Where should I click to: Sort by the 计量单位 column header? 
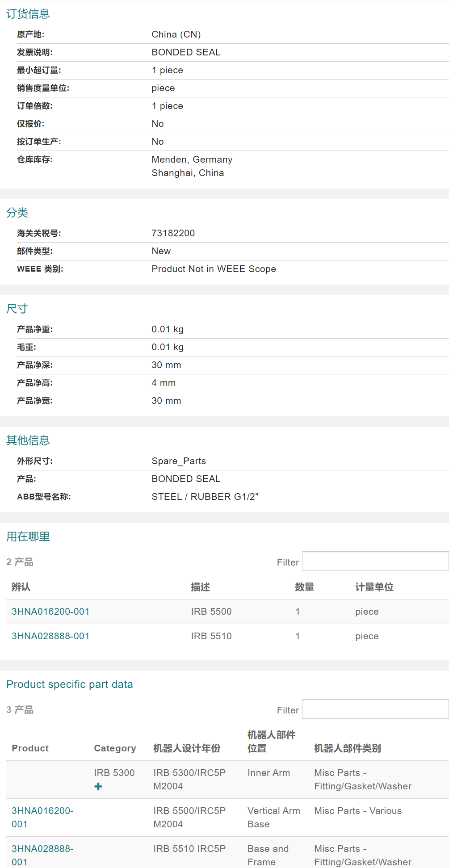point(374,587)
